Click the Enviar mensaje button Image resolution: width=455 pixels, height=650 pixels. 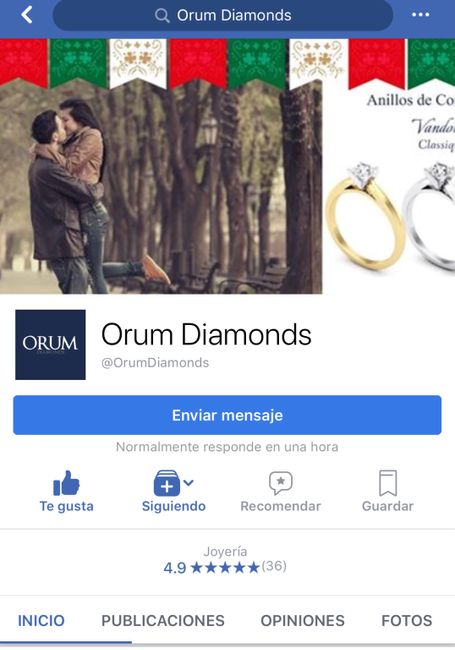click(x=227, y=415)
